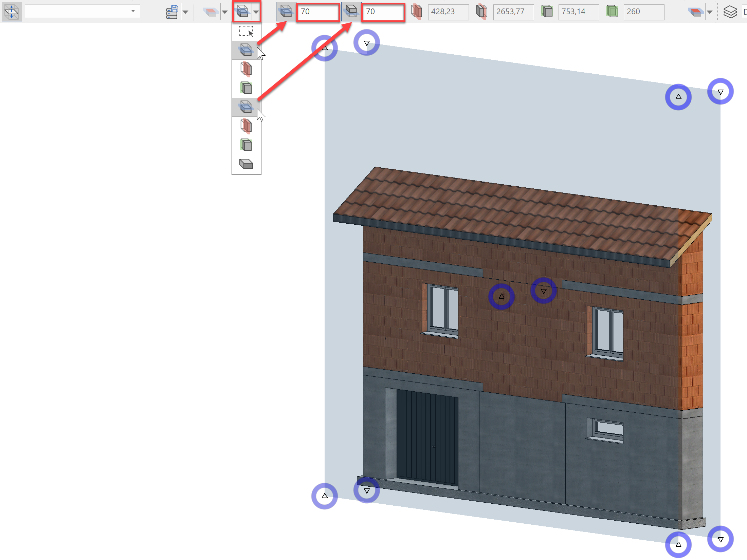
Task: Open the stacked layers icon at toolbar end
Action: 730,12
